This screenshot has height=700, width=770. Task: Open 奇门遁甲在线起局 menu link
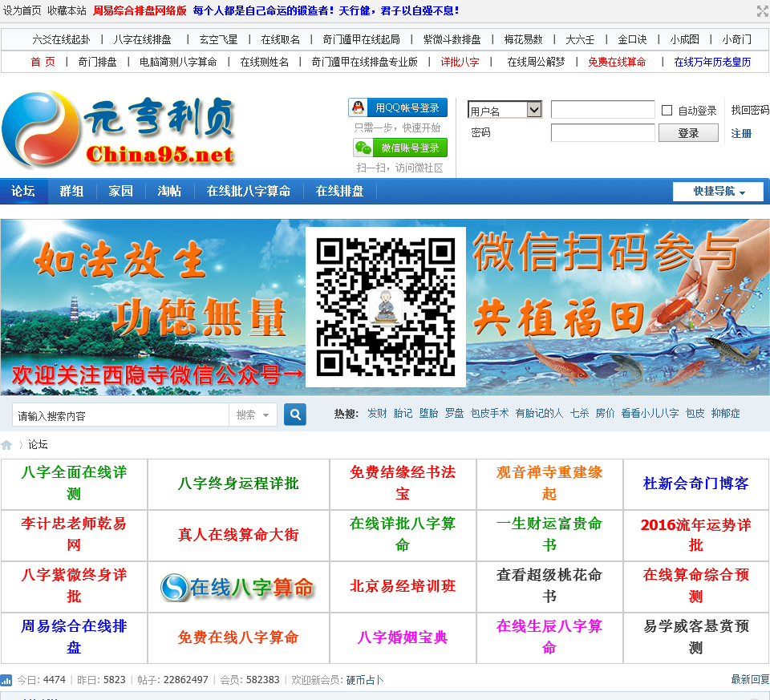click(362, 39)
